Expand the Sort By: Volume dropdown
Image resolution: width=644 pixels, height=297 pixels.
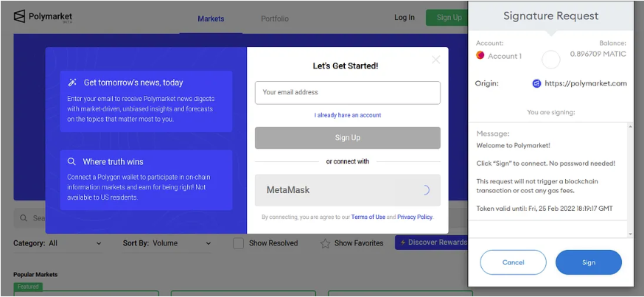tap(167, 243)
